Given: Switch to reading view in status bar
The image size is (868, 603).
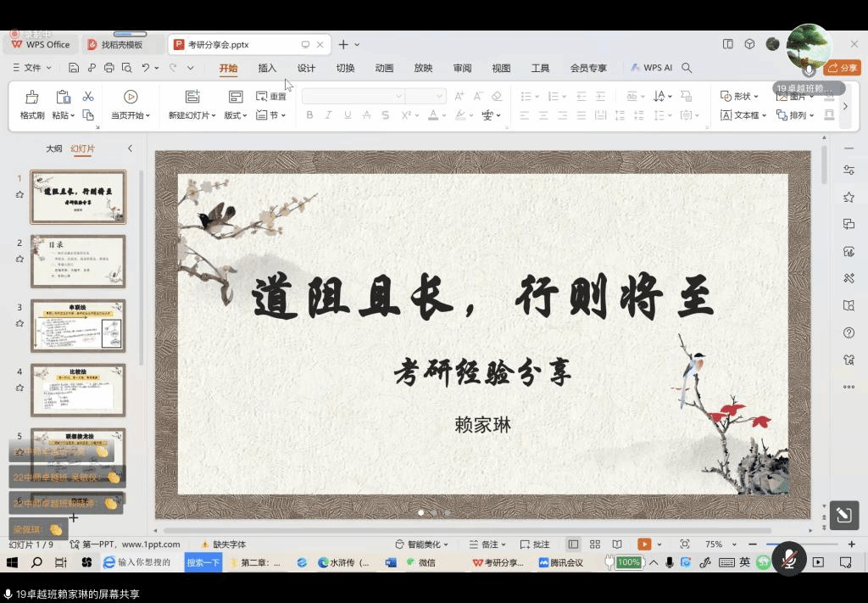Looking at the screenshot, I should 617,544.
